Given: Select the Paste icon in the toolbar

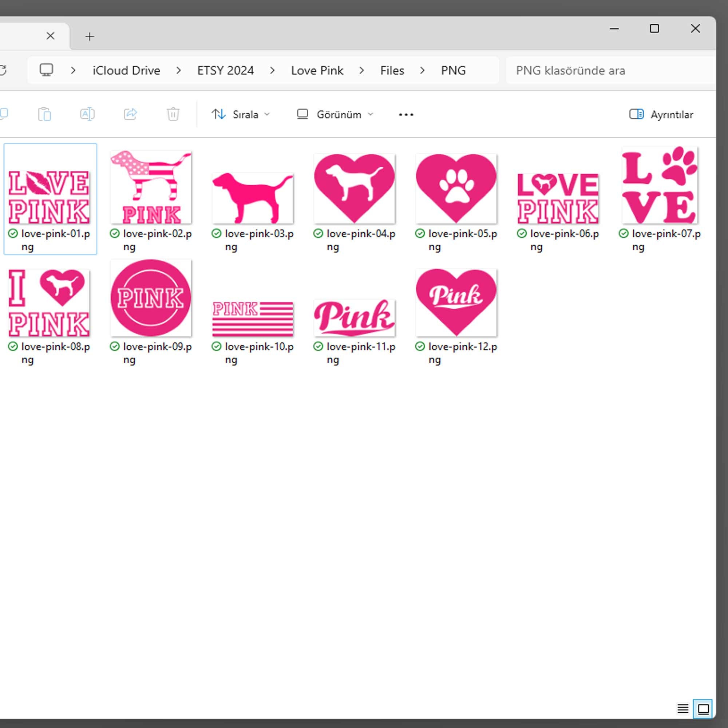Looking at the screenshot, I should pos(45,114).
